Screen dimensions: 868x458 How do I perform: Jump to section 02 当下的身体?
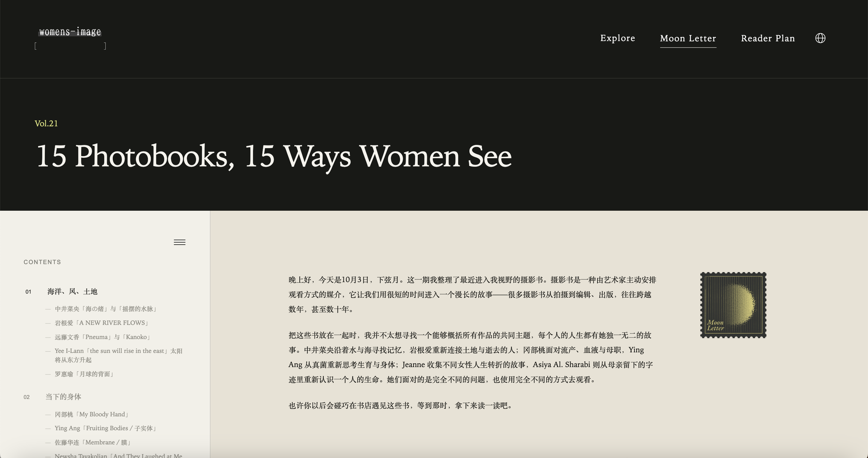click(x=63, y=397)
